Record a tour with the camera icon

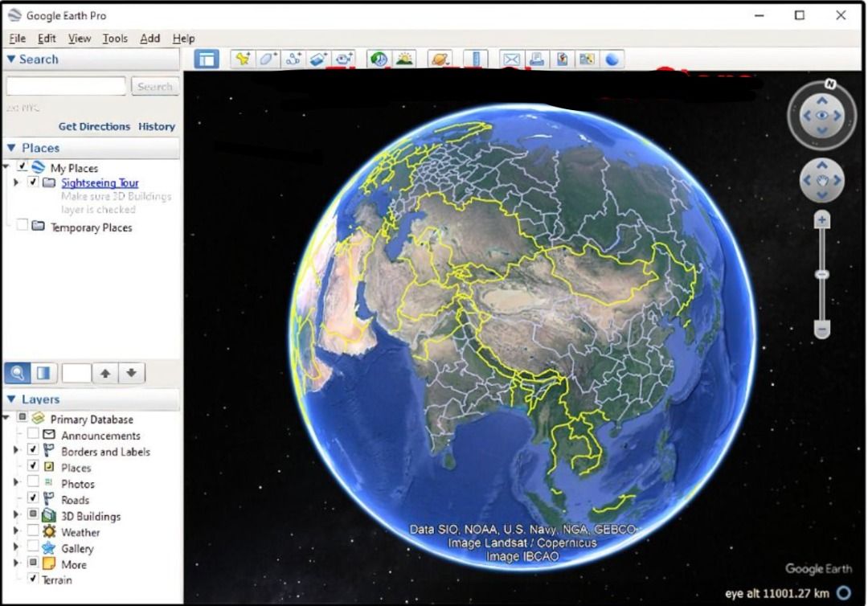(344, 59)
